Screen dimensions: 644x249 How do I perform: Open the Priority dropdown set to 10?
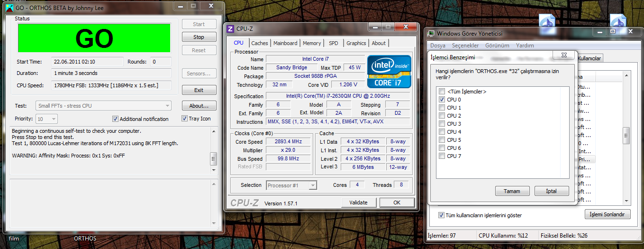tap(47, 119)
